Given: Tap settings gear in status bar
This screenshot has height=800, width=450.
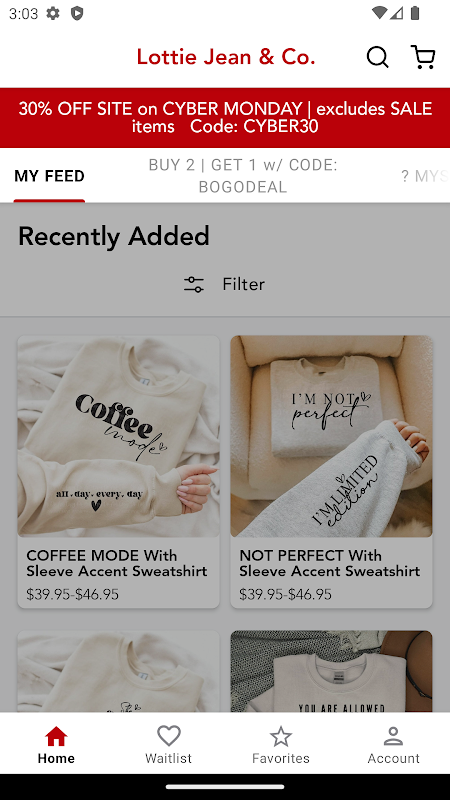Looking at the screenshot, I should point(53,13).
